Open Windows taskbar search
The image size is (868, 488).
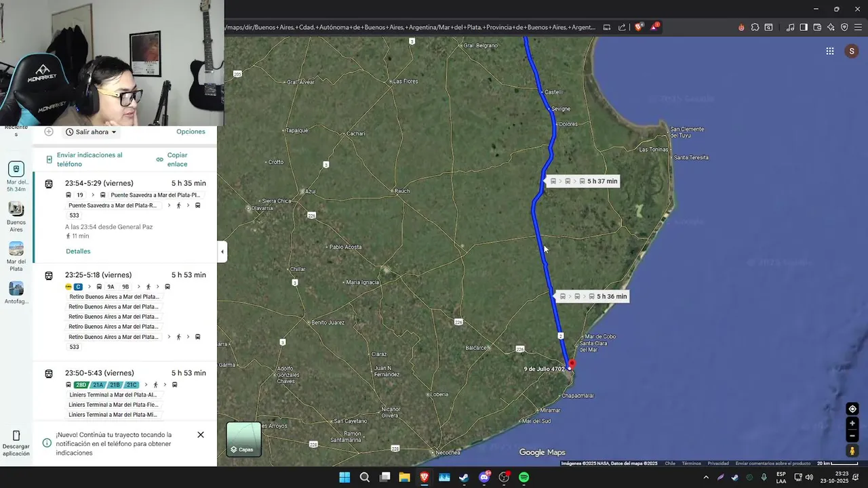pyautogui.click(x=365, y=477)
